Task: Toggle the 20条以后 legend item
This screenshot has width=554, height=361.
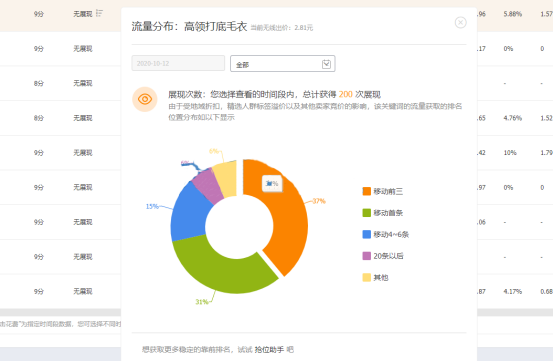Action: pyautogui.click(x=383, y=256)
